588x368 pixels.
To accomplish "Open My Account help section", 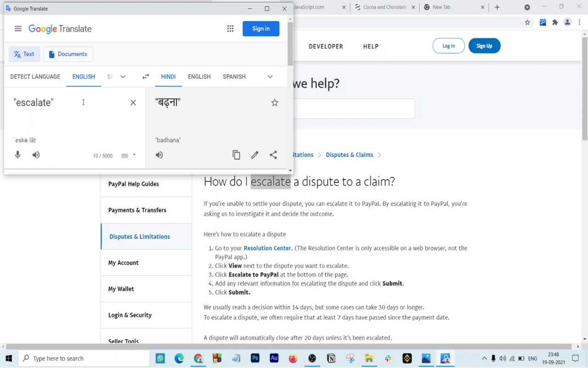I will point(146,263).
